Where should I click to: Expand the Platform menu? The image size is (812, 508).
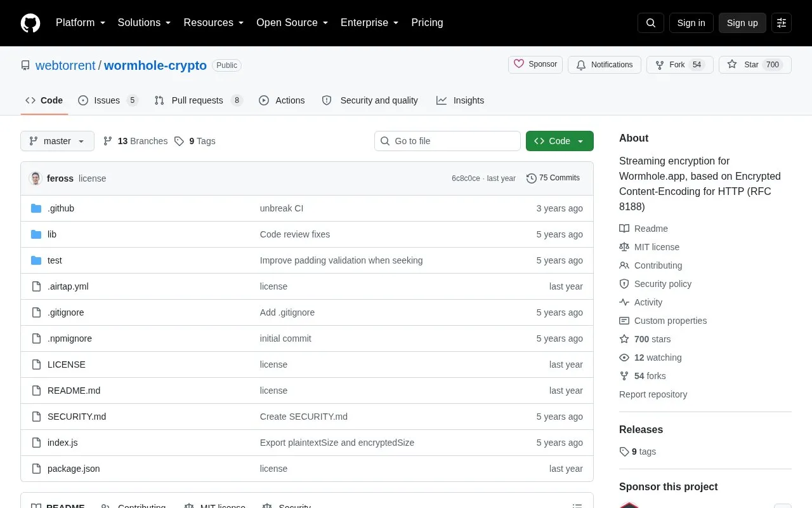81,23
